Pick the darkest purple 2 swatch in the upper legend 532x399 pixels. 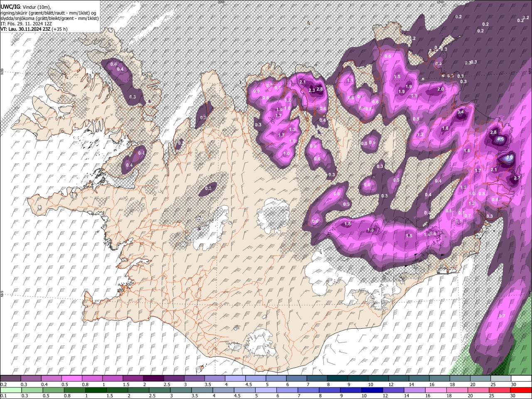coord(153,379)
